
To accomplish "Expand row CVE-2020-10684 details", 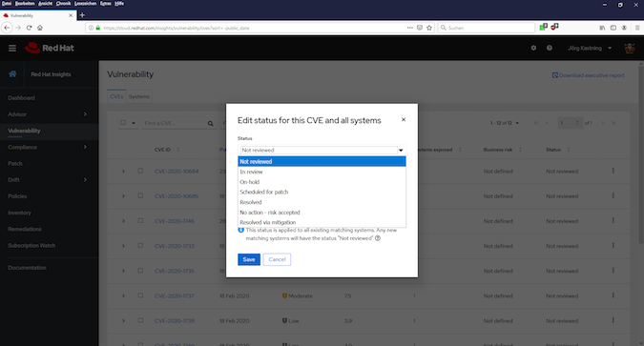I will pos(123,171).
